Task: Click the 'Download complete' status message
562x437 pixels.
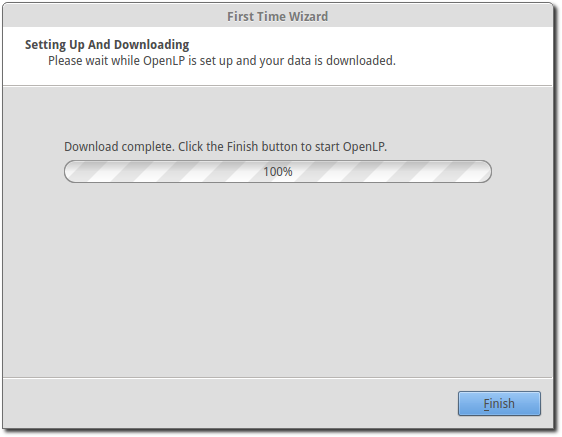Action: [225, 147]
